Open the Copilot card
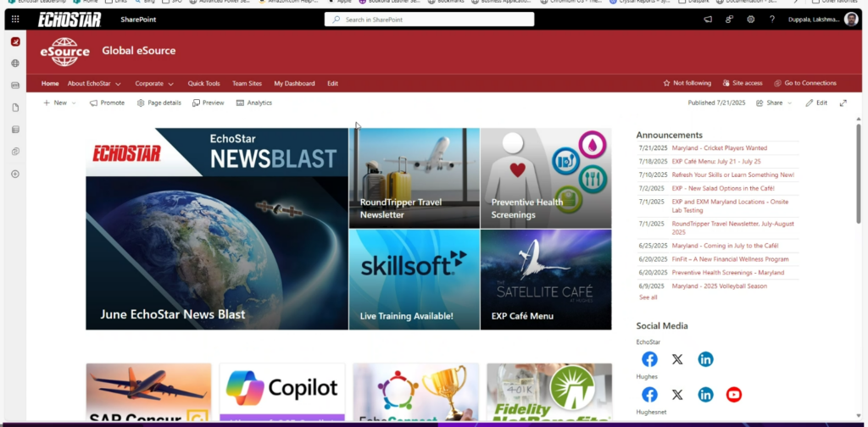Viewport: 868px width, 427px height. pos(282,392)
